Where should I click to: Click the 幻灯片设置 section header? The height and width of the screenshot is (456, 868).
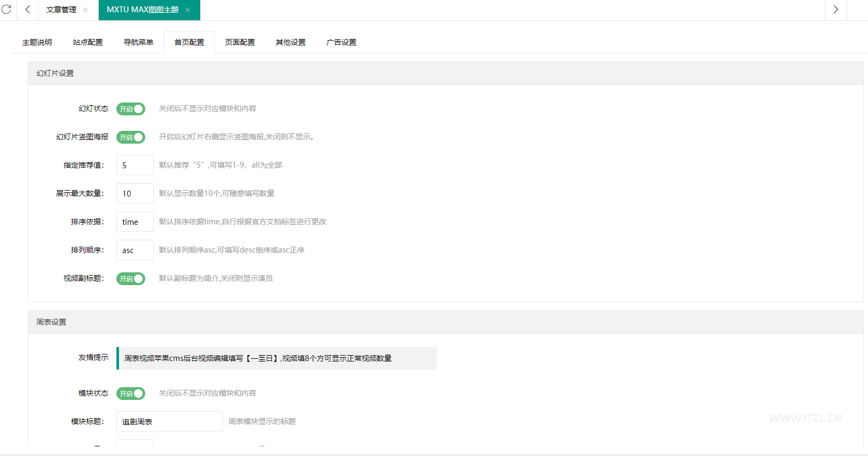[446, 73]
